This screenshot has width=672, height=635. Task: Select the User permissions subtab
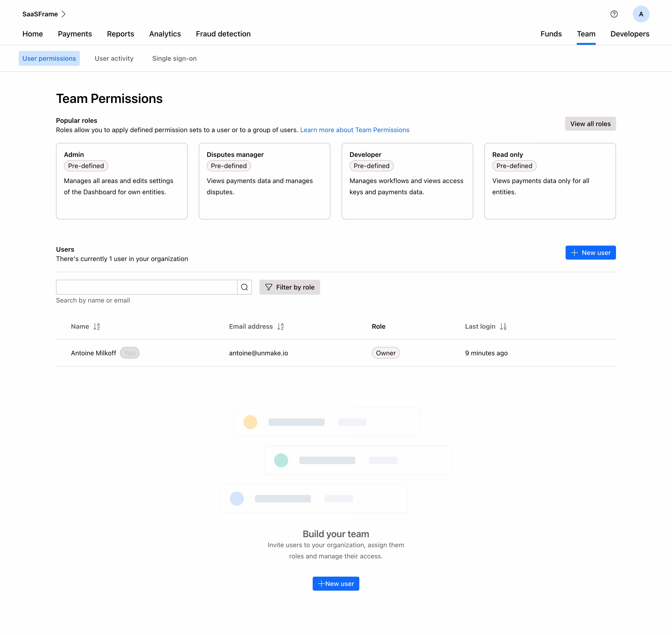(49, 58)
